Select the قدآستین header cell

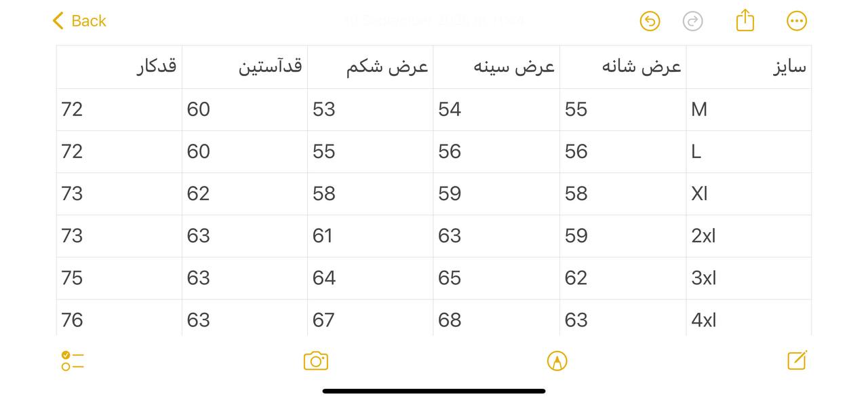[x=245, y=66]
